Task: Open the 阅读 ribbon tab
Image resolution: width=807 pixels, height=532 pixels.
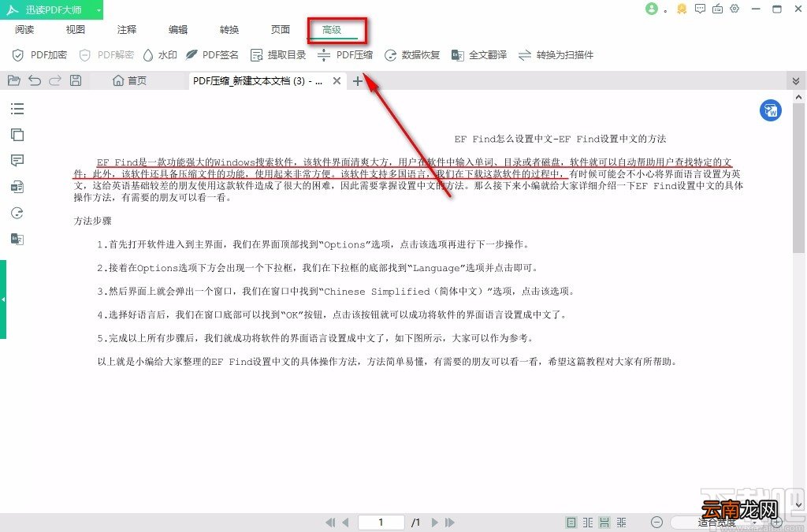Action: [x=24, y=29]
